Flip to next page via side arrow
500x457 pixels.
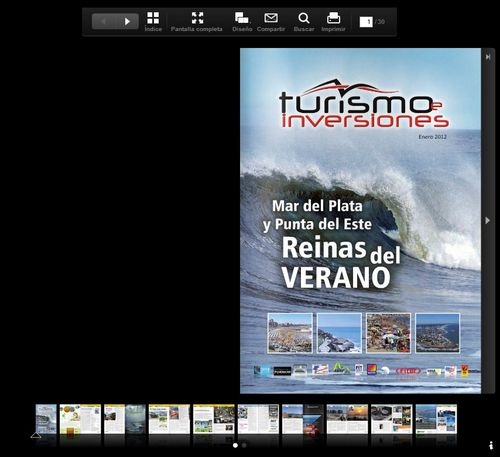(x=488, y=220)
